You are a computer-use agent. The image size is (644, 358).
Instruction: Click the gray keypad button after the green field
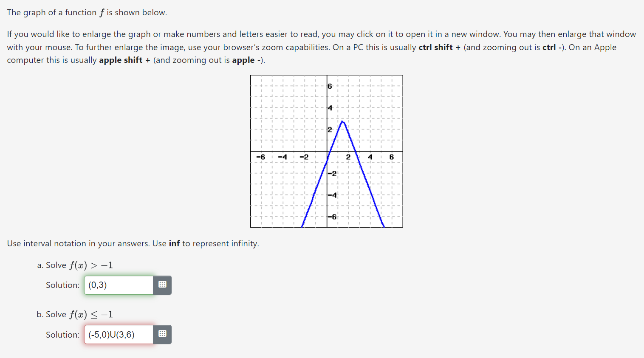click(162, 285)
